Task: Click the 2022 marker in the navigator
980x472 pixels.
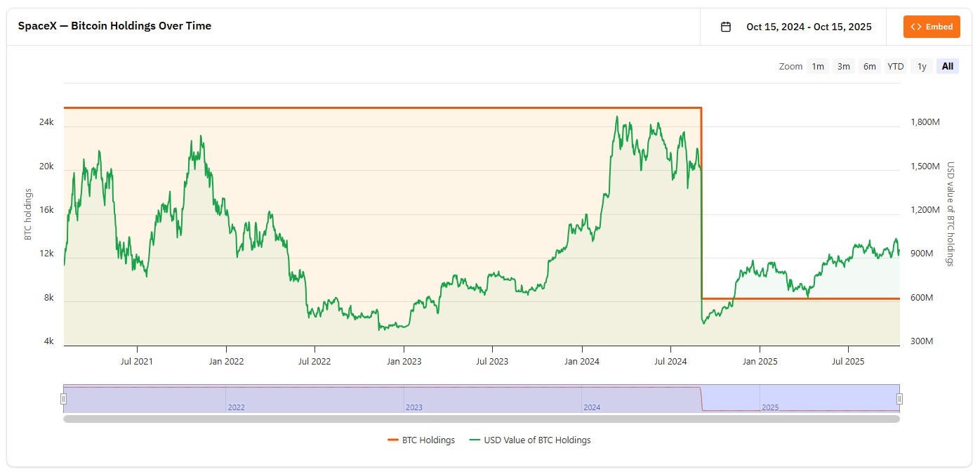Action: (x=237, y=407)
